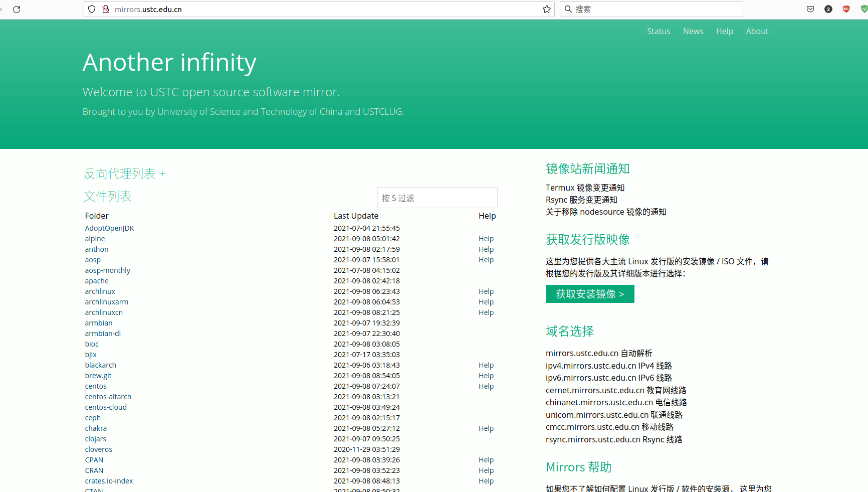Open Help for archlinux mirror
The height and width of the screenshot is (492, 868).
tap(486, 291)
